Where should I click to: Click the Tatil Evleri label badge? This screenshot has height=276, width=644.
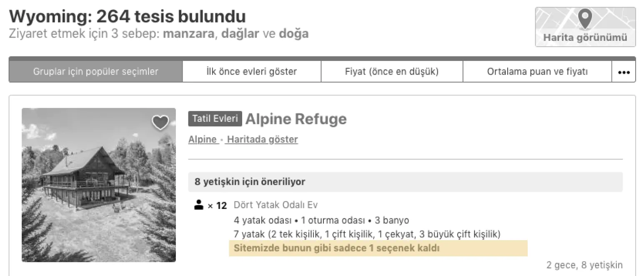[215, 118]
